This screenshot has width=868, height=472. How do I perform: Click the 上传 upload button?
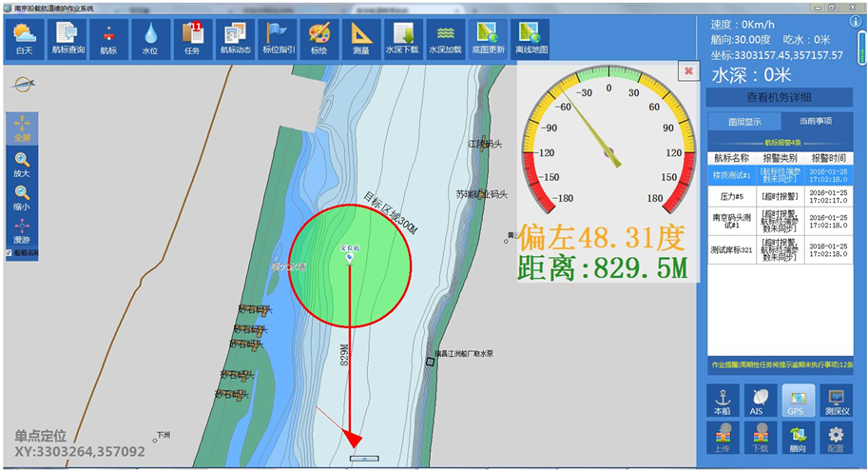723,438
